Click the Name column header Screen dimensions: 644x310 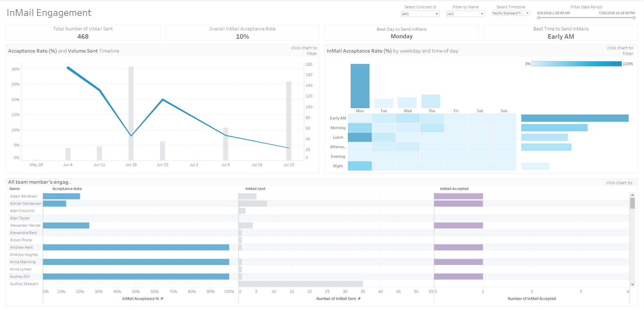pyautogui.click(x=14, y=189)
